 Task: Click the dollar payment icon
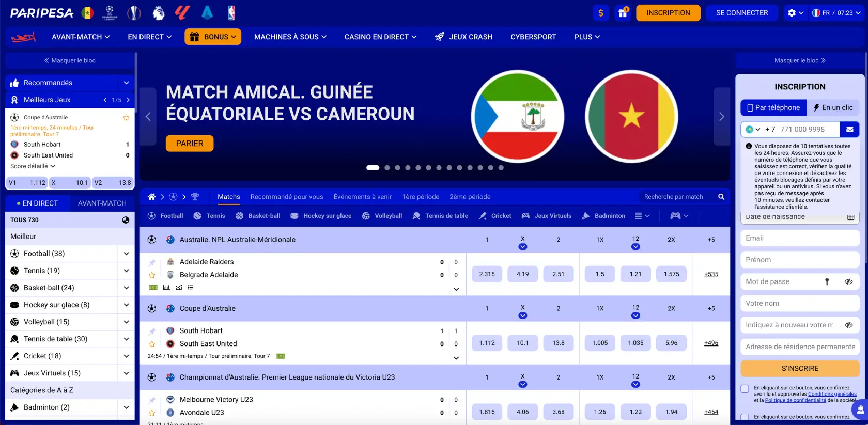pos(601,13)
